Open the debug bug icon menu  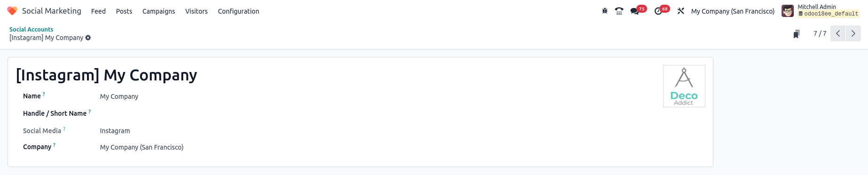tap(605, 11)
